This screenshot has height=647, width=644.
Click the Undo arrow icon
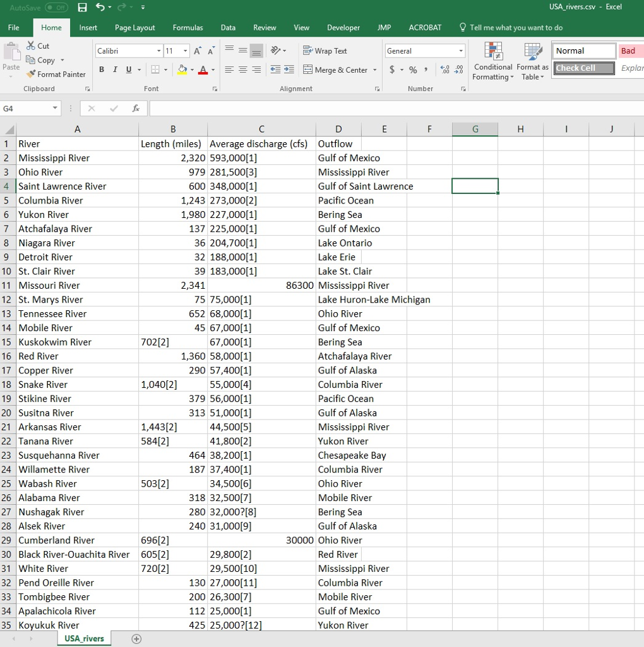point(100,8)
